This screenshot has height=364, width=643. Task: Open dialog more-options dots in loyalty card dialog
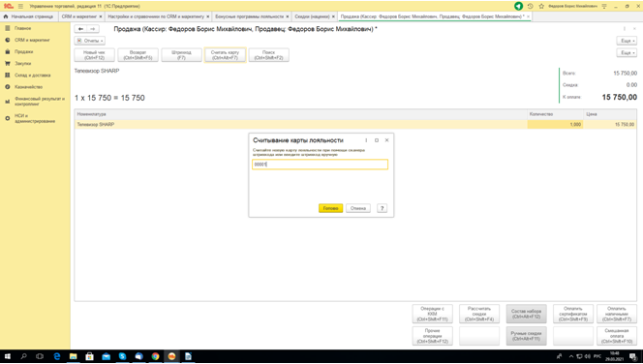click(x=366, y=140)
